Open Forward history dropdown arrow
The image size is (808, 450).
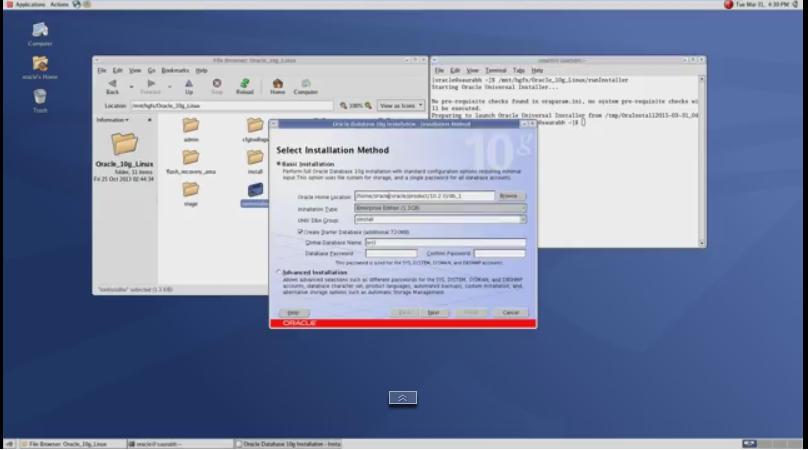coord(170,87)
